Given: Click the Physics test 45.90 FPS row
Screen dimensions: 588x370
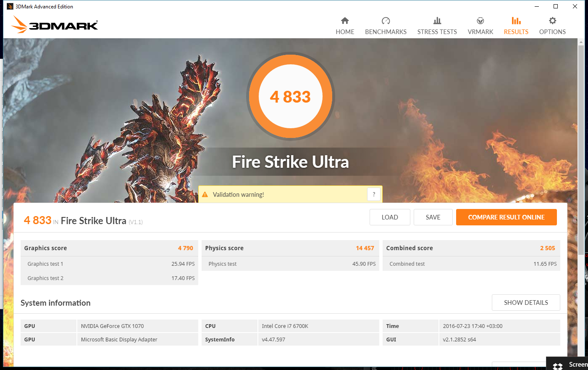Looking at the screenshot, I should [x=290, y=264].
